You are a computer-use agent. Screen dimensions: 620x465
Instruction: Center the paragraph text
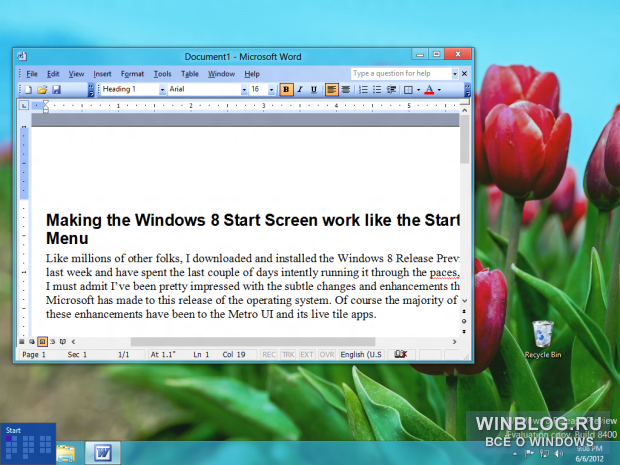click(x=346, y=90)
